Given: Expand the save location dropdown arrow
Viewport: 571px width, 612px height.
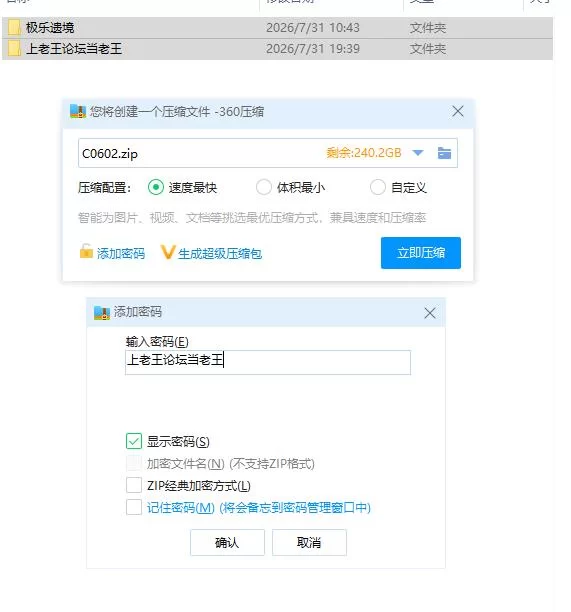Looking at the screenshot, I should [418, 153].
